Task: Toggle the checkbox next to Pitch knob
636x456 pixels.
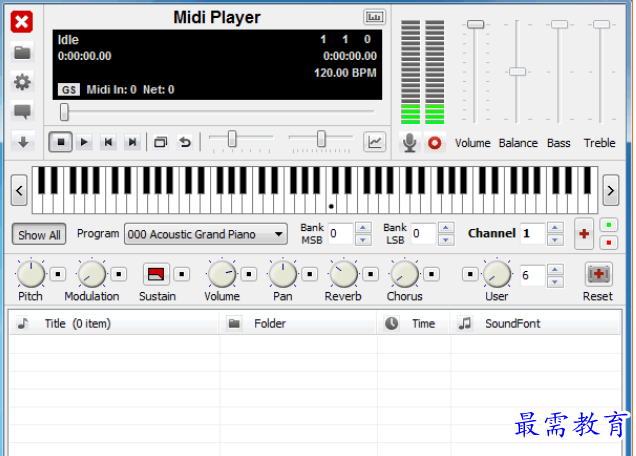Action: [x=58, y=274]
